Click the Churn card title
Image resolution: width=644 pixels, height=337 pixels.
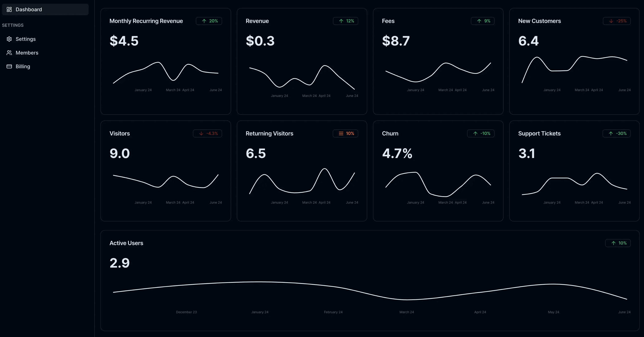pos(390,133)
